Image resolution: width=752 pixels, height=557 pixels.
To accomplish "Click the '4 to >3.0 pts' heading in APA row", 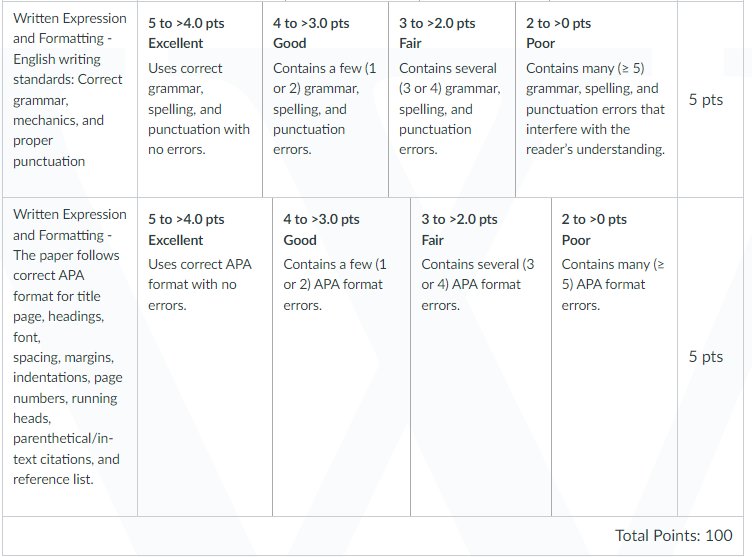I will coord(321,219).
